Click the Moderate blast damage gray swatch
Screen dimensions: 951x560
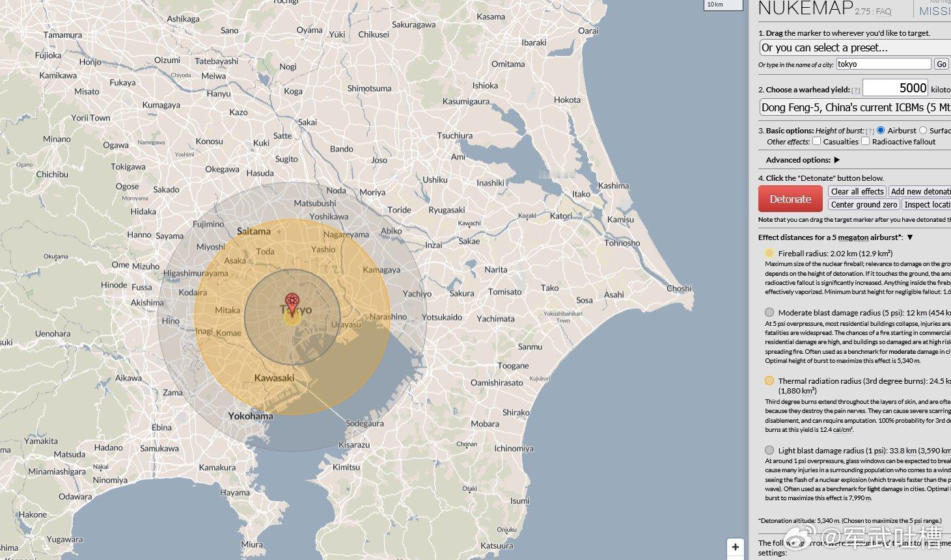(769, 312)
